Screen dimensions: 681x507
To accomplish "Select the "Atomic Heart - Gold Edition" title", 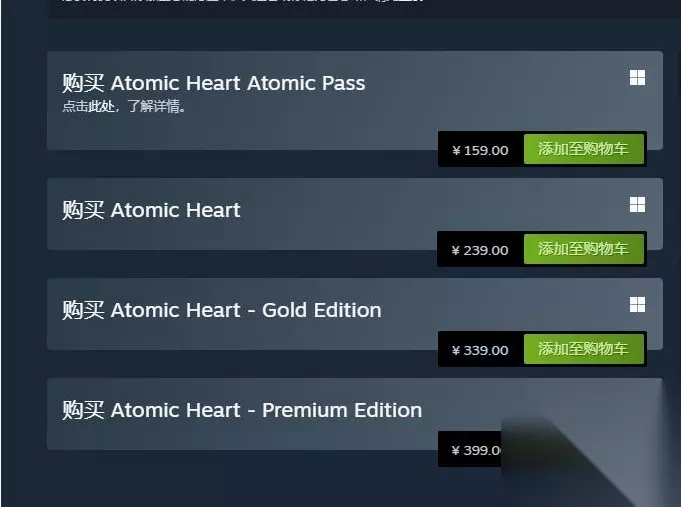I will tap(246, 310).
